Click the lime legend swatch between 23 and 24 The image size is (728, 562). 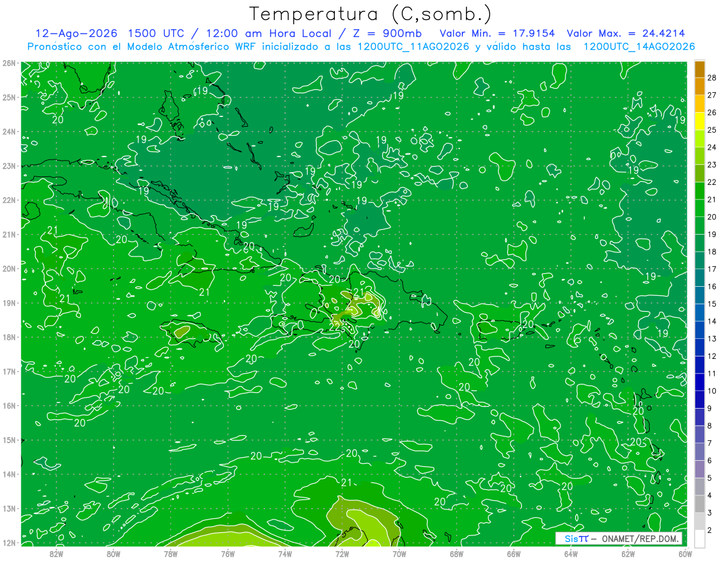pyautogui.click(x=699, y=156)
